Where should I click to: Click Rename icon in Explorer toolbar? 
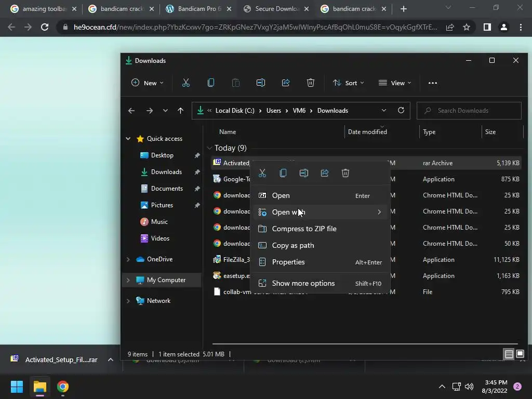(x=261, y=83)
